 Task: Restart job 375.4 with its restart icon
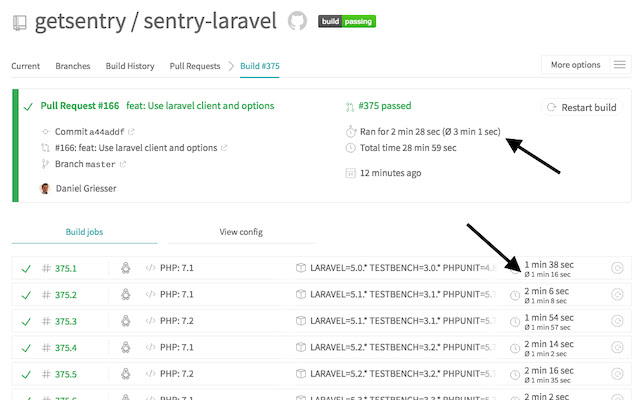pyautogui.click(x=617, y=347)
